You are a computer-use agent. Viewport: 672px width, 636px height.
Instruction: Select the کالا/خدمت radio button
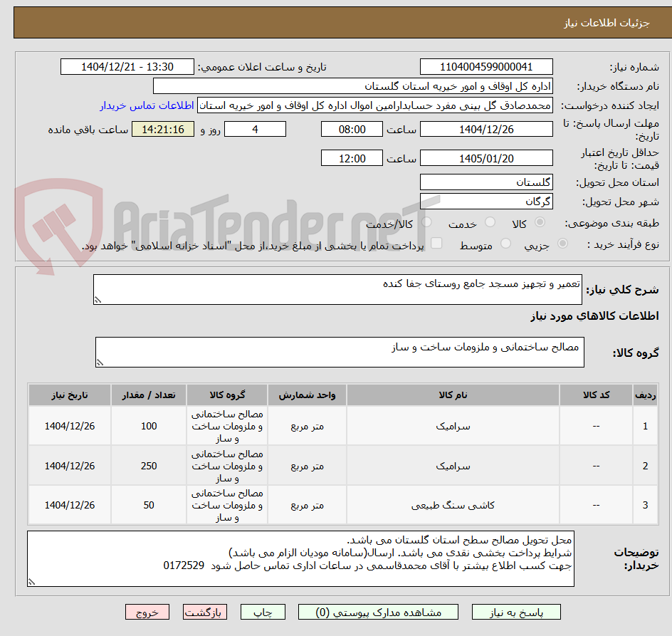pos(426,221)
